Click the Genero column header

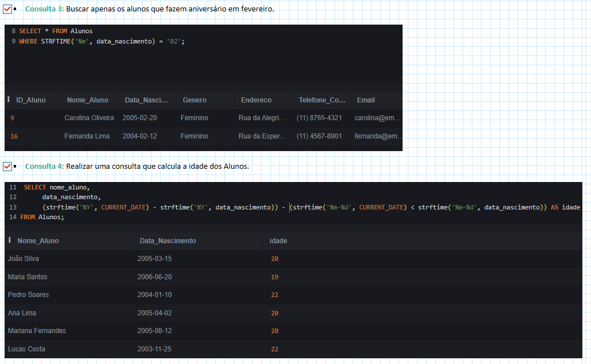(195, 100)
